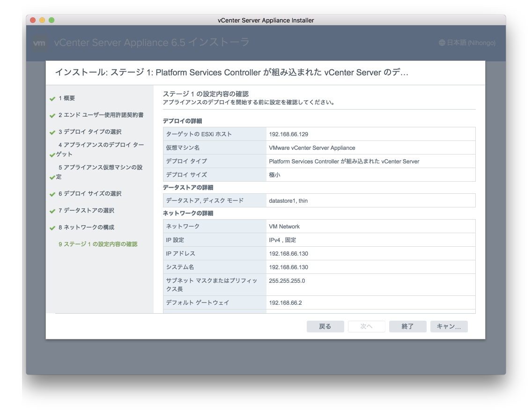532x412 pixels.
Task: Open the 日本語 (Nihongo) language selector
Action: point(468,42)
